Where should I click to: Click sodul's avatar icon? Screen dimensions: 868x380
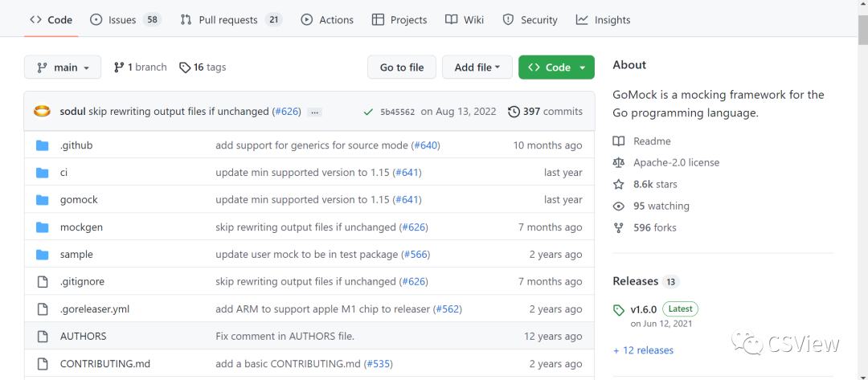(43, 112)
